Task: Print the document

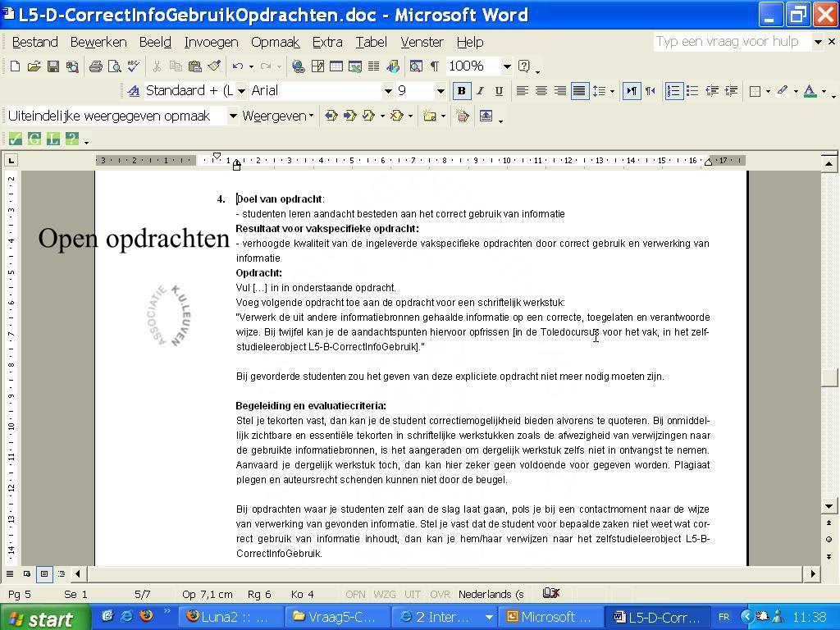Action: (x=95, y=66)
